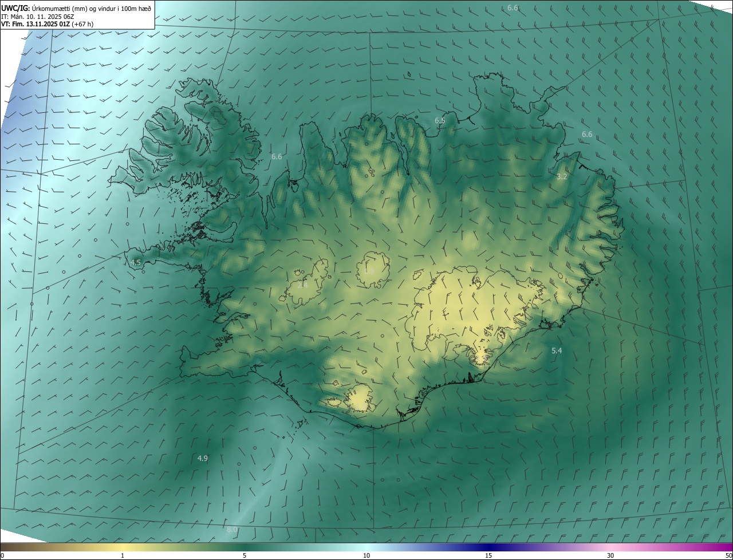Click the brown 0 end of color bar
The height and width of the screenshot is (560, 733).
pos(5,547)
